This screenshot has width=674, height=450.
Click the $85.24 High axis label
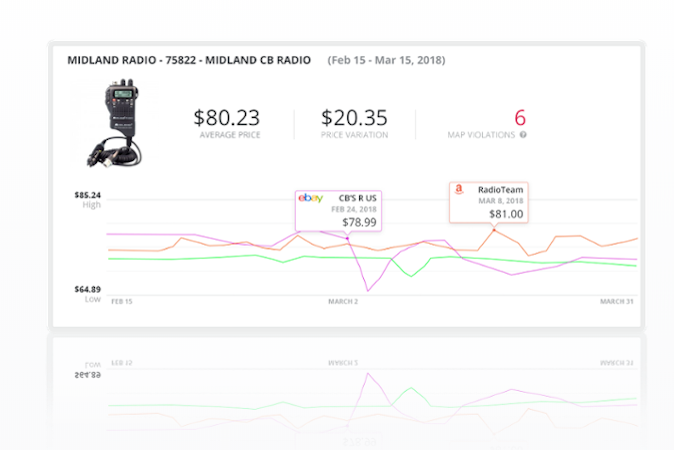point(88,195)
